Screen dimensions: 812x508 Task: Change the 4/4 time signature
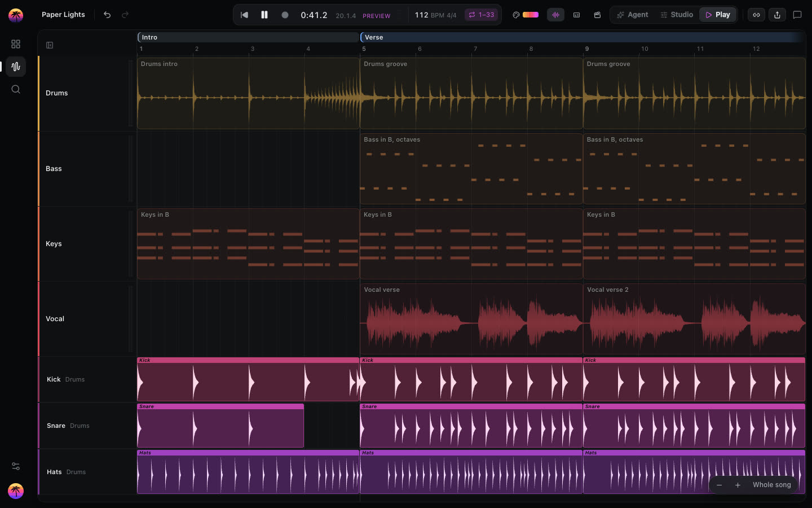click(452, 15)
